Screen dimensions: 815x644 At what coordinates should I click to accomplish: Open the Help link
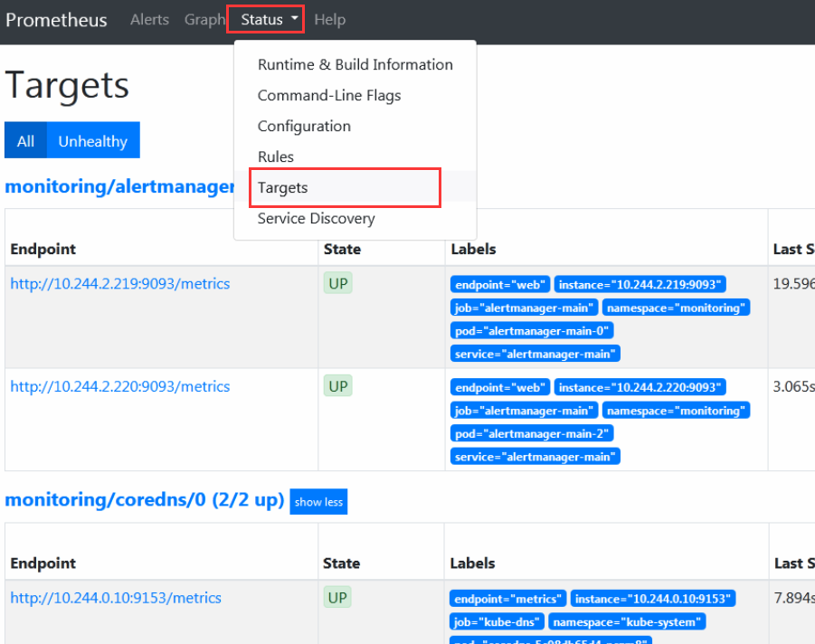329,20
